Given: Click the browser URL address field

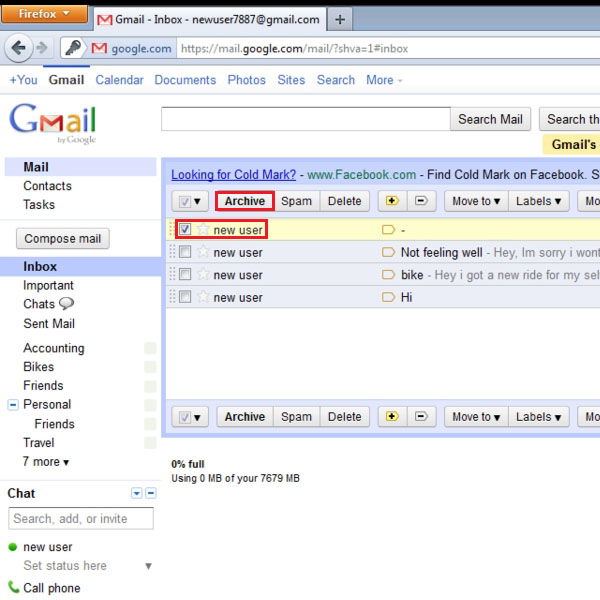Looking at the screenshot, I should [388, 48].
